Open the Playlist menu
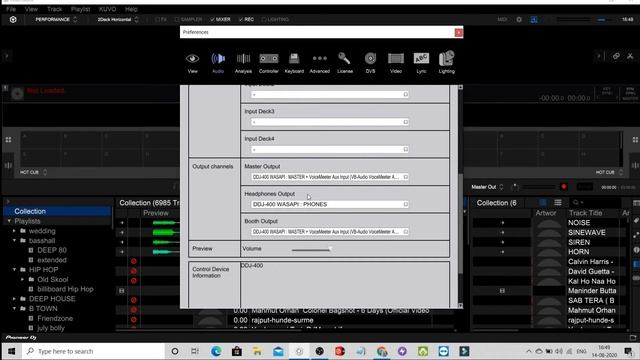 (80, 9)
